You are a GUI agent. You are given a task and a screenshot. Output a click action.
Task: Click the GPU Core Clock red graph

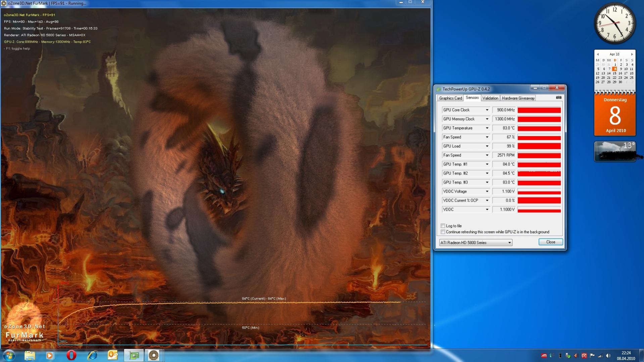[x=539, y=110]
